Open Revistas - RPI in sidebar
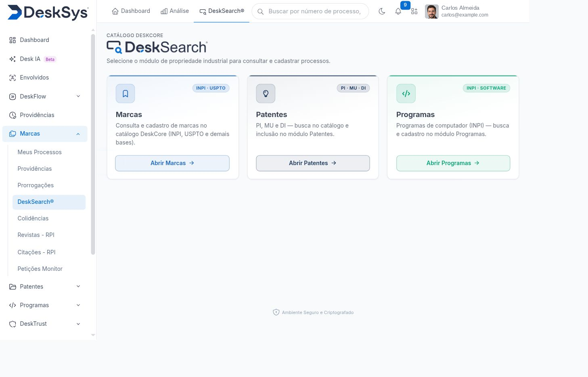588x377 pixels. click(49, 235)
